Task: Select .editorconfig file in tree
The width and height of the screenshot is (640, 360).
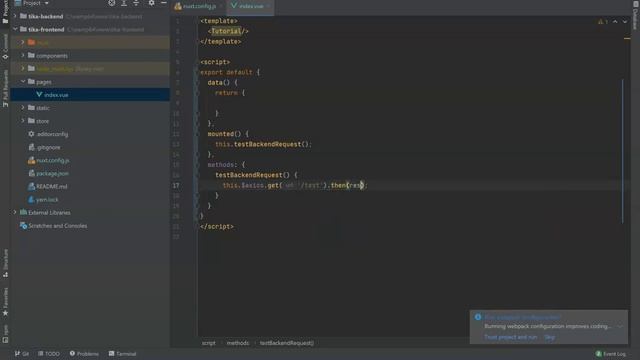Action: click(52, 134)
